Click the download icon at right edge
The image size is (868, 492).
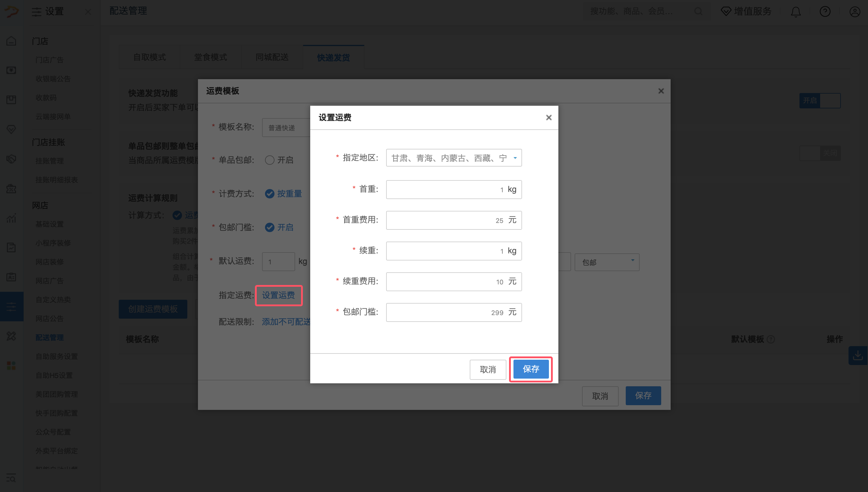coord(858,355)
